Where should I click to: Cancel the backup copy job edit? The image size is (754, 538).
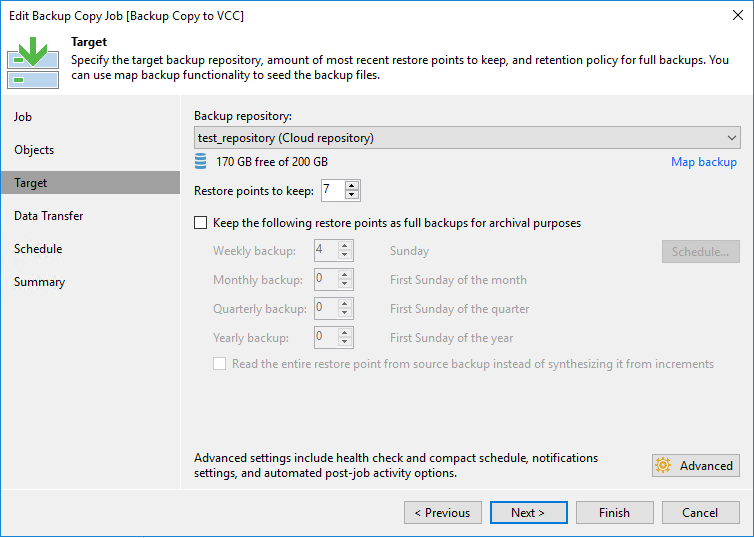701,513
